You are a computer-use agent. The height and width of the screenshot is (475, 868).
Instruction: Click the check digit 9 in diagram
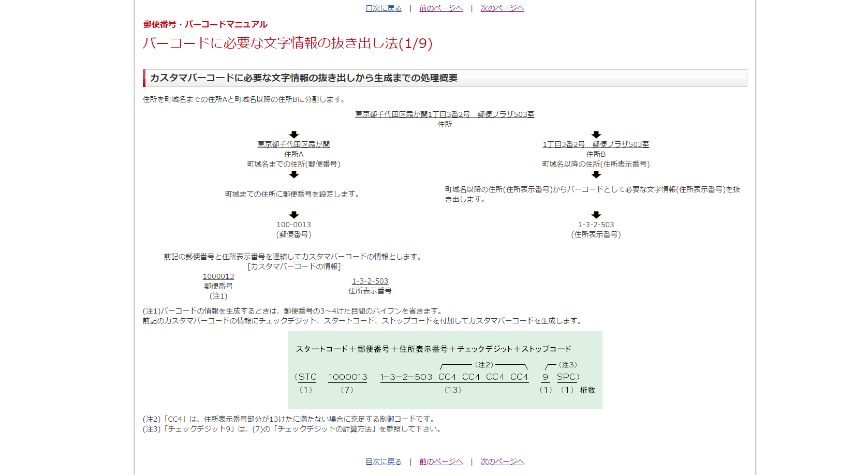coord(545,377)
